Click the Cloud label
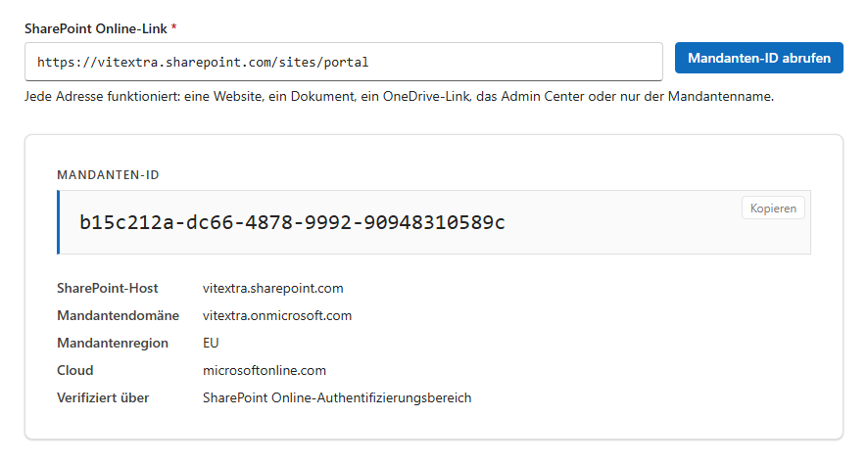 74,371
